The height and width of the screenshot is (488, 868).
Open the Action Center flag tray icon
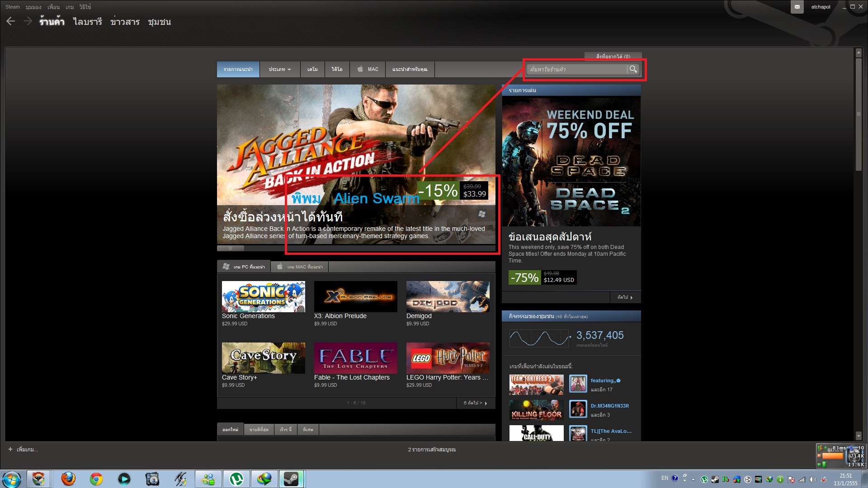pos(791,479)
